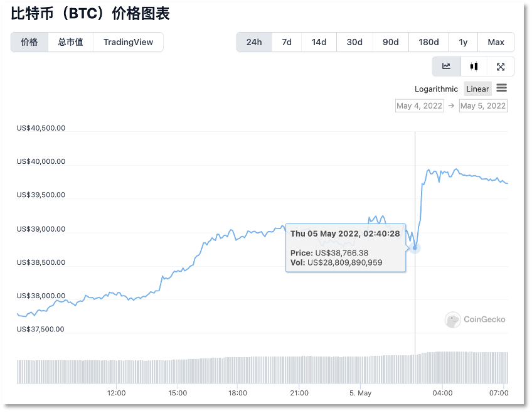Open the May 4, 2022 start date picker
The image size is (532, 413).
(419, 106)
